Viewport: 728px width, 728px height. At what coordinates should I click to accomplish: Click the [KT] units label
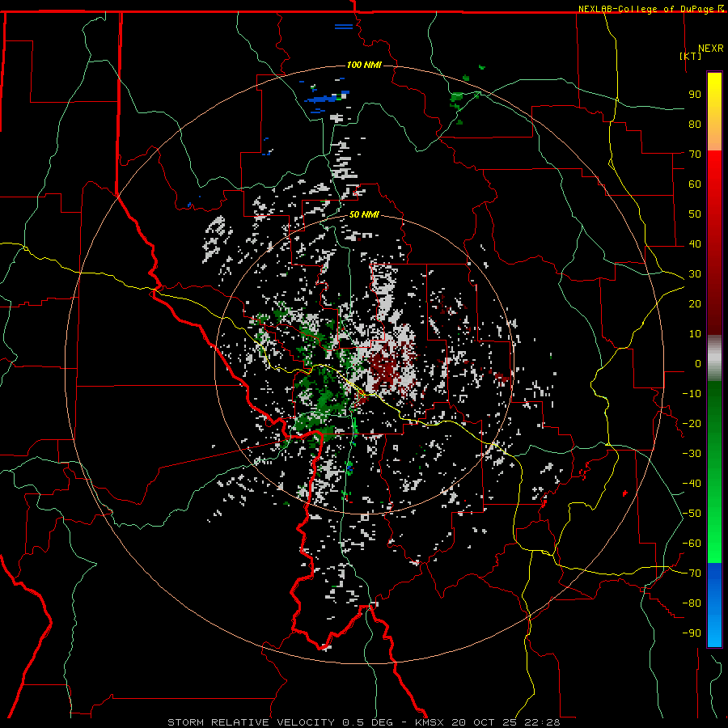(691, 56)
